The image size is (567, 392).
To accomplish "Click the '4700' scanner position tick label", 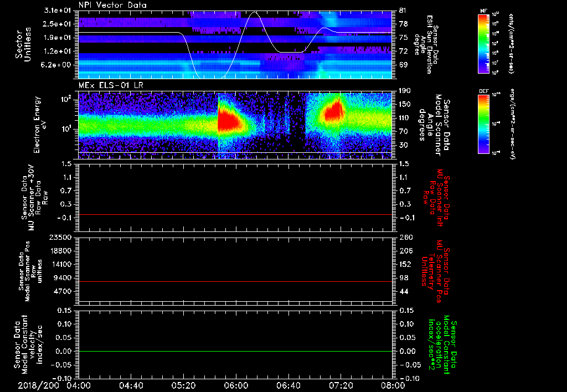I will pos(62,291).
